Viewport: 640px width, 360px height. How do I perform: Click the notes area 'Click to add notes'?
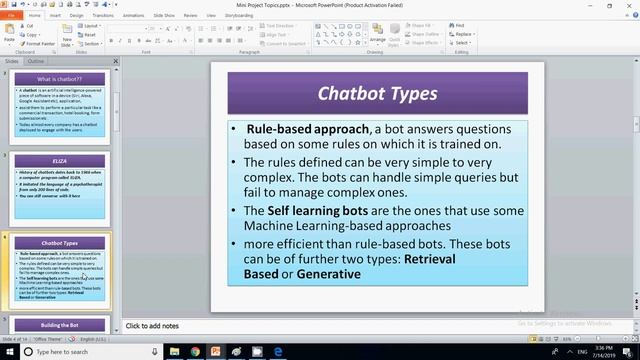point(152,326)
